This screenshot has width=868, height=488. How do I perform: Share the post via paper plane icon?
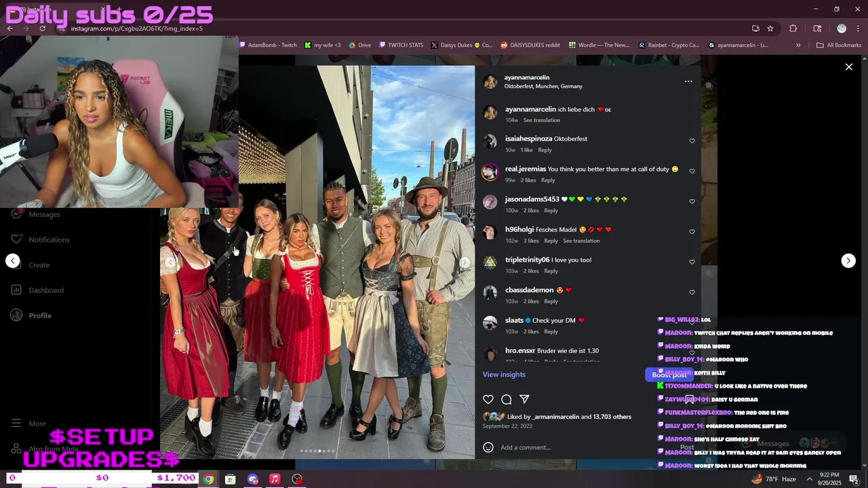coord(524,399)
